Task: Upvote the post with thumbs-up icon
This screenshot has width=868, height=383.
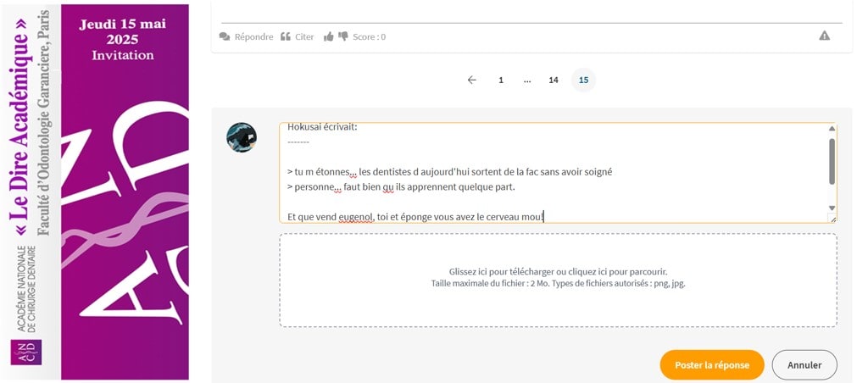Action: (x=328, y=36)
